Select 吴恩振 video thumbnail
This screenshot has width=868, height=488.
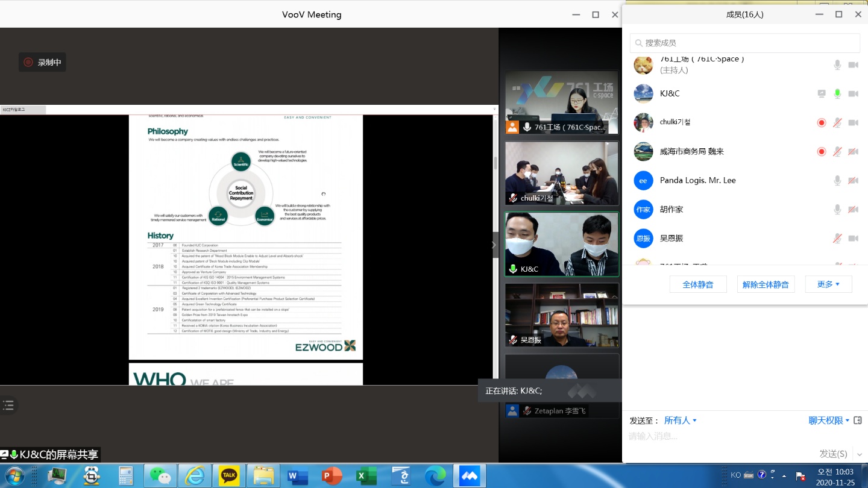tap(562, 315)
